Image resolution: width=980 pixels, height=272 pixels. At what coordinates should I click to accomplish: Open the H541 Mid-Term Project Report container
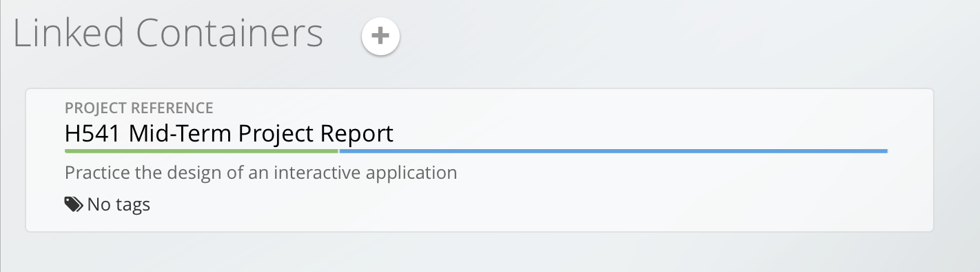pos(229,133)
